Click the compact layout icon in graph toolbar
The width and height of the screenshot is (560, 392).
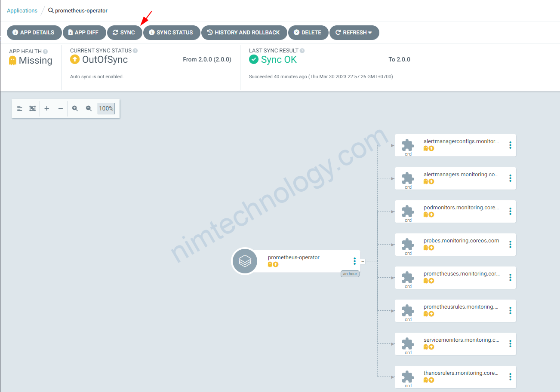19,109
